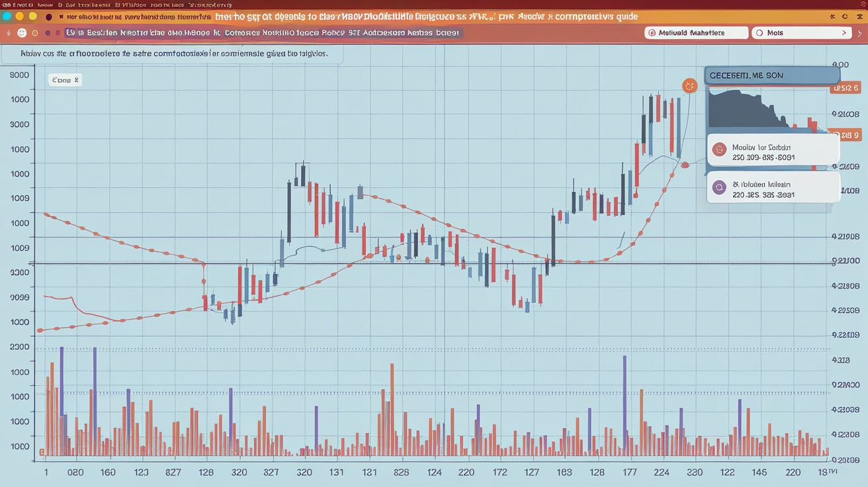Click the text line beginning hbiav cus ste
Image resolution: width=868 pixels, height=487 pixels.
[x=173, y=53]
